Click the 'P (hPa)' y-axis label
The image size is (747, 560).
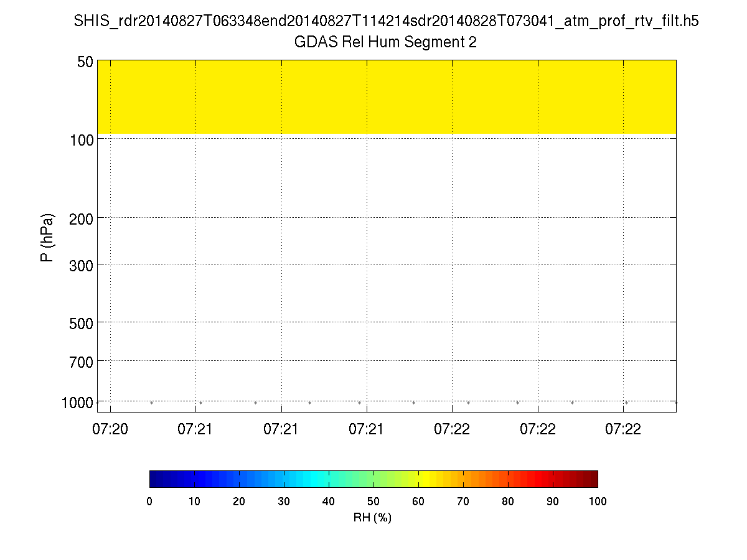point(47,238)
